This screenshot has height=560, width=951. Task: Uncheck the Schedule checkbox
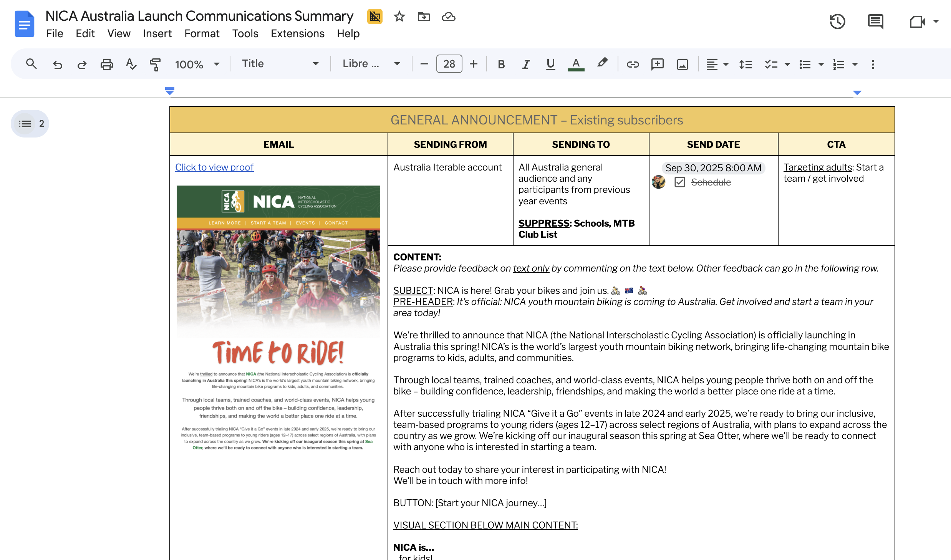point(680,182)
